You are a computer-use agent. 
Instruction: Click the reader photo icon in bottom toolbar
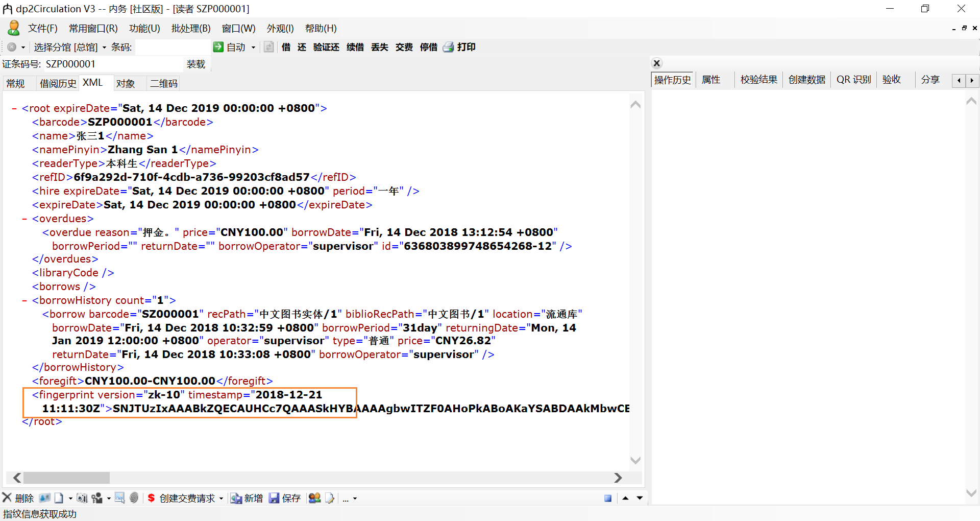(44, 498)
